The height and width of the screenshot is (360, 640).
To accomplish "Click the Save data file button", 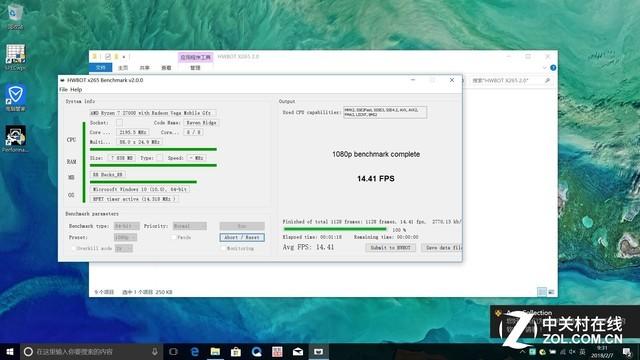I will tap(442, 248).
